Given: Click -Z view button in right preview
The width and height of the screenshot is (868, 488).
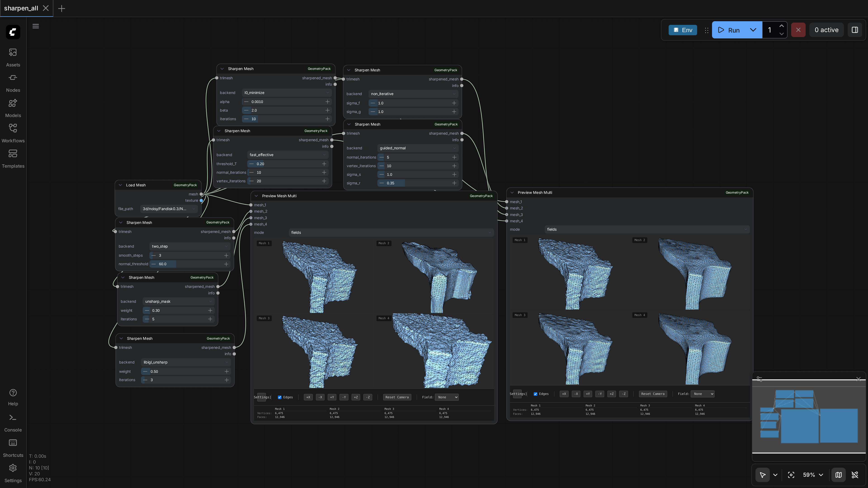Looking at the screenshot, I should tap(624, 394).
